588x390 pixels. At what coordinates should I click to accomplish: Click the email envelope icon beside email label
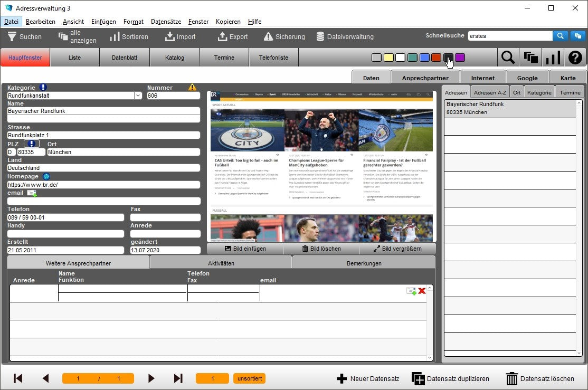[x=32, y=193]
